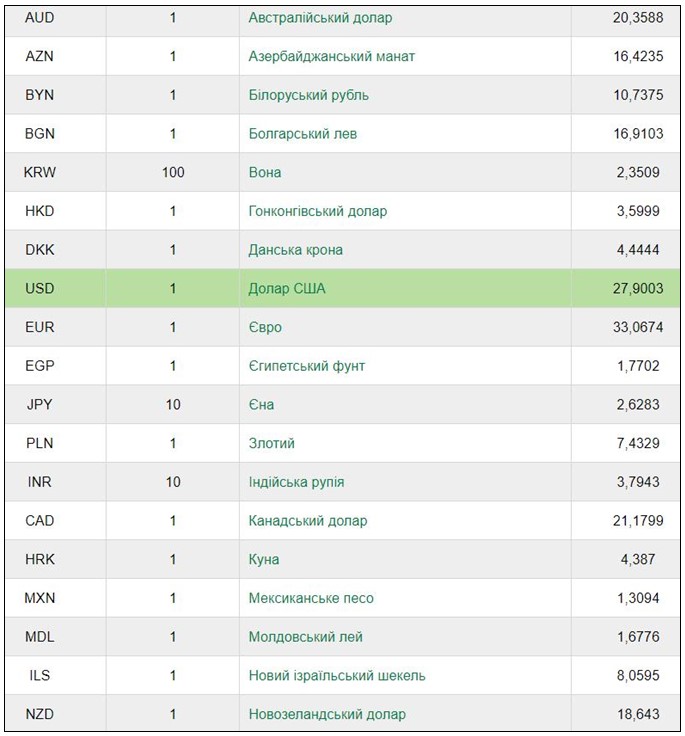Click the Вона currency name
The height and width of the screenshot is (736, 685).
(265, 173)
